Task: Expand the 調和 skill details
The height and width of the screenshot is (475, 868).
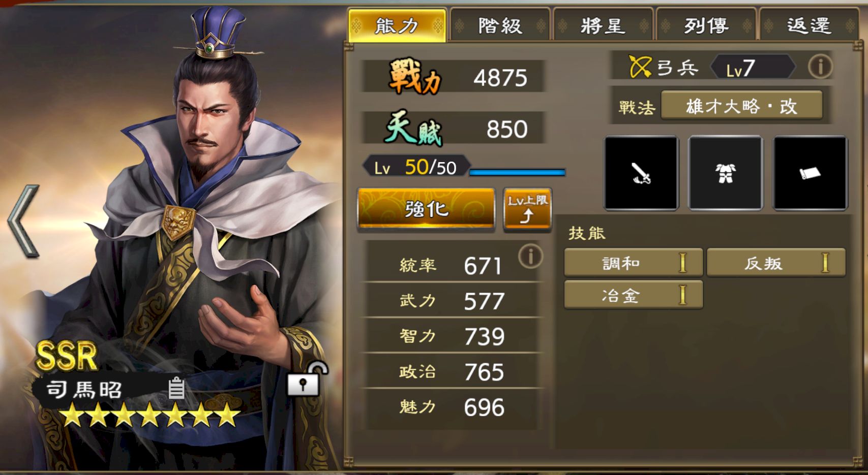Action: pos(634,263)
